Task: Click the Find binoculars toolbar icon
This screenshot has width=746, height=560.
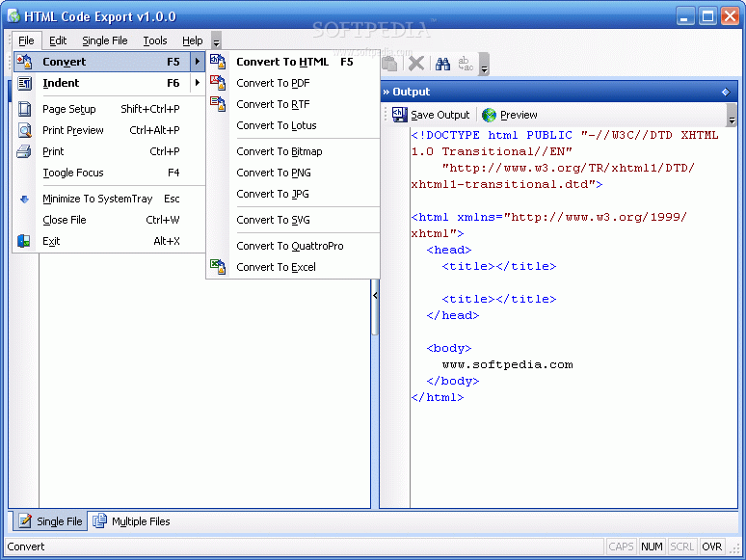Action: coord(443,64)
